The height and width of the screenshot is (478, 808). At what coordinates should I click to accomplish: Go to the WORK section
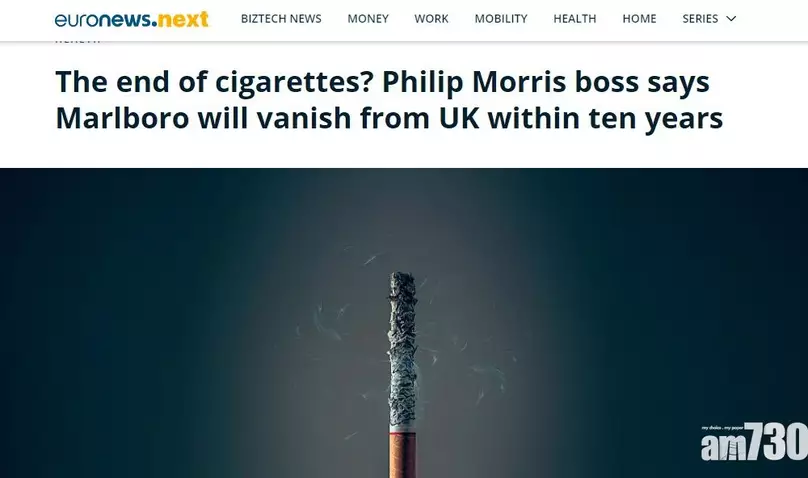(x=431, y=19)
